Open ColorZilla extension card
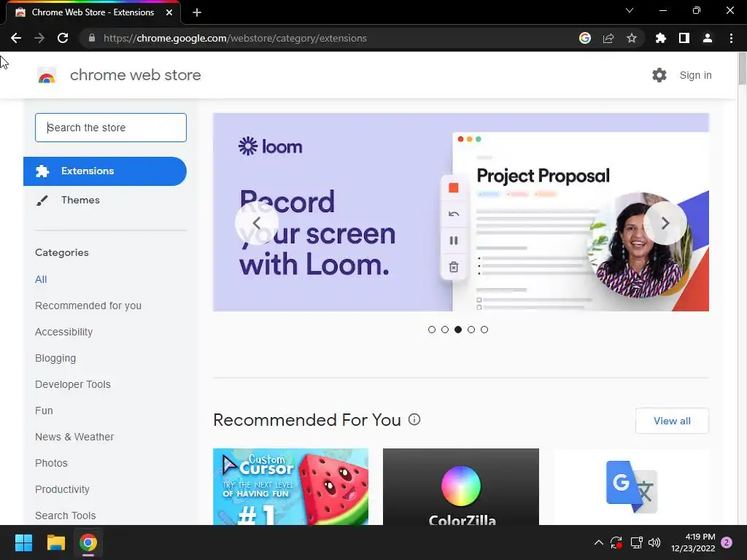 (461, 486)
